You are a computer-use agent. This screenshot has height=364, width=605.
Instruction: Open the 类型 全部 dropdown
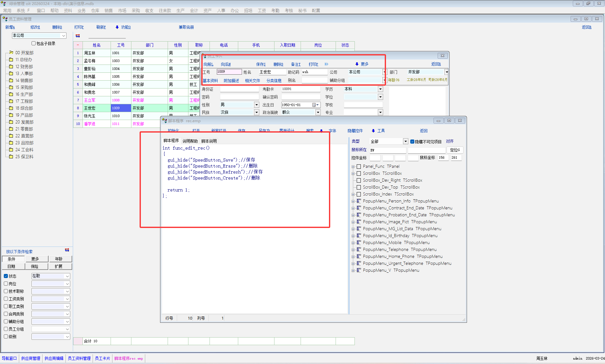pos(406,141)
